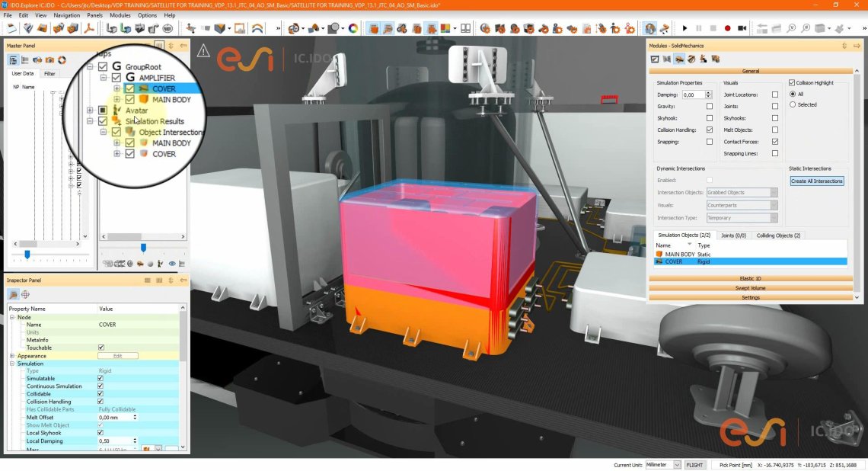
Task: Enable the Snapping checkbox
Action: (709, 142)
